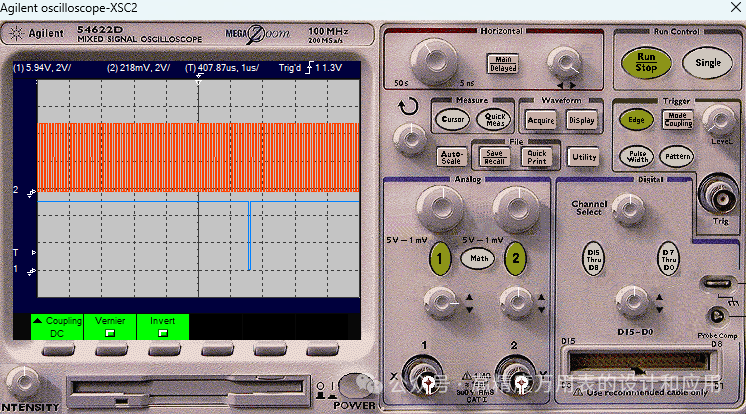Click the sixth blank softkey
Screen dimensions: 746x414
[x=323, y=351]
